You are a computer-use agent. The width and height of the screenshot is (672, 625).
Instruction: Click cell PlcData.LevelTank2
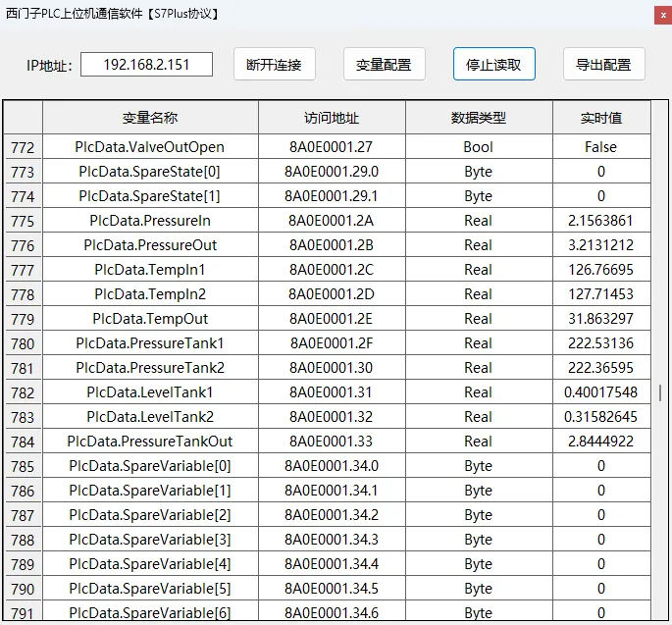150,417
